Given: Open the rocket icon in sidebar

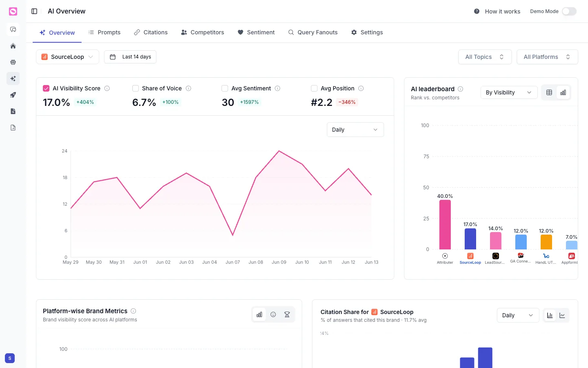Looking at the screenshot, I should (x=13, y=95).
